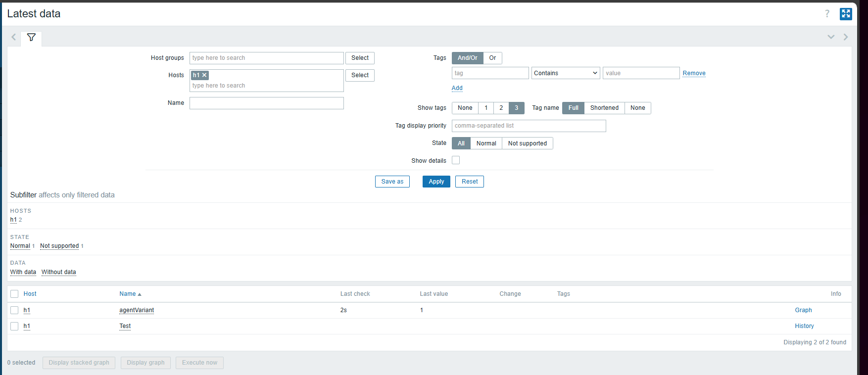Click the filter funnel icon tab

click(x=31, y=38)
